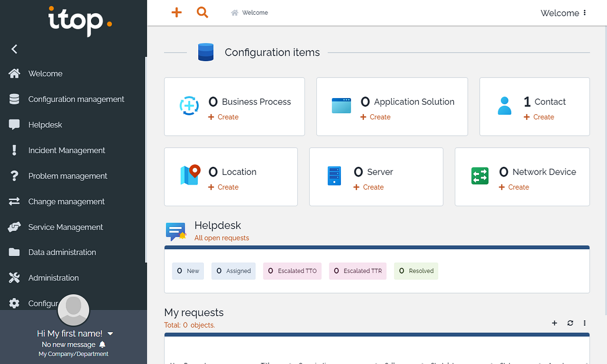The height and width of the screenshot is (364, 607).
Task: Collapse the navigation sidebar
Action: [14, 49]
